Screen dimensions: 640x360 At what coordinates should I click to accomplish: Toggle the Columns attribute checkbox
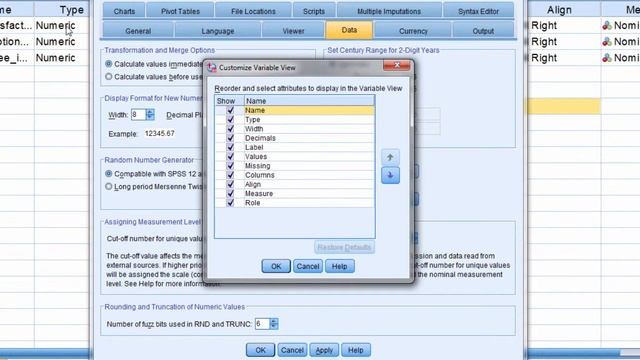click(x=230, y=175)
